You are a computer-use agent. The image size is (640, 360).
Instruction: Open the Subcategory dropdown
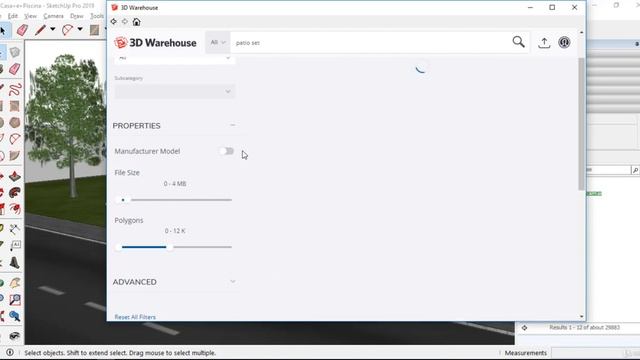coord(175,91)
